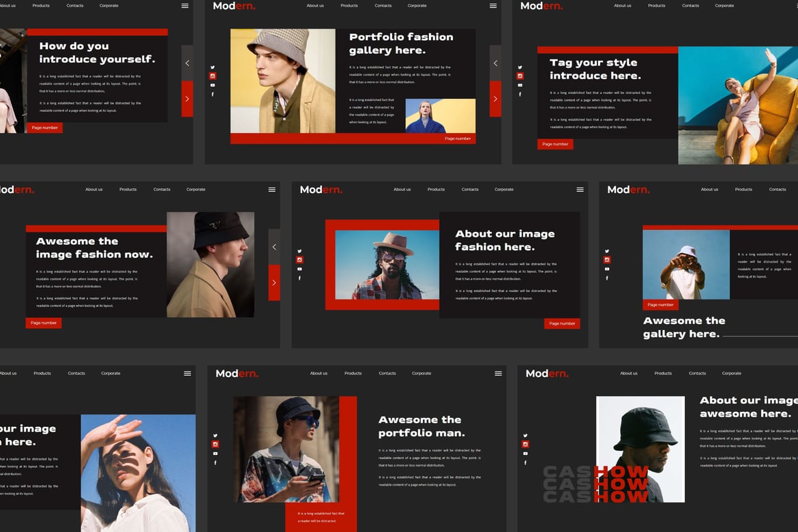This screenshot has width=798, height=532.
Task: Click red next arrow on 'Portfolio fashion gallery' slide
Action: 495,99
